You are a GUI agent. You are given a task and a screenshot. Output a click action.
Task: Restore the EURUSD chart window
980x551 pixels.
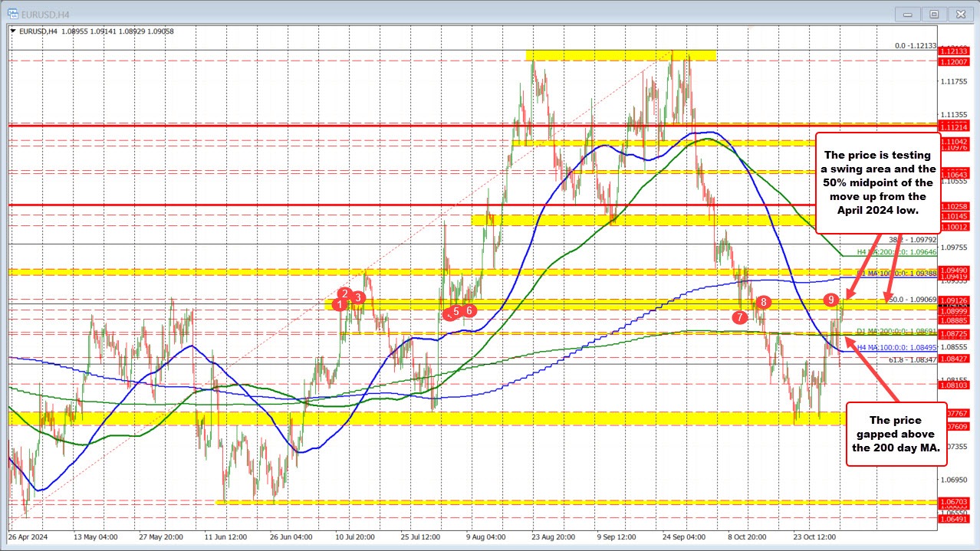coord(934,13)
